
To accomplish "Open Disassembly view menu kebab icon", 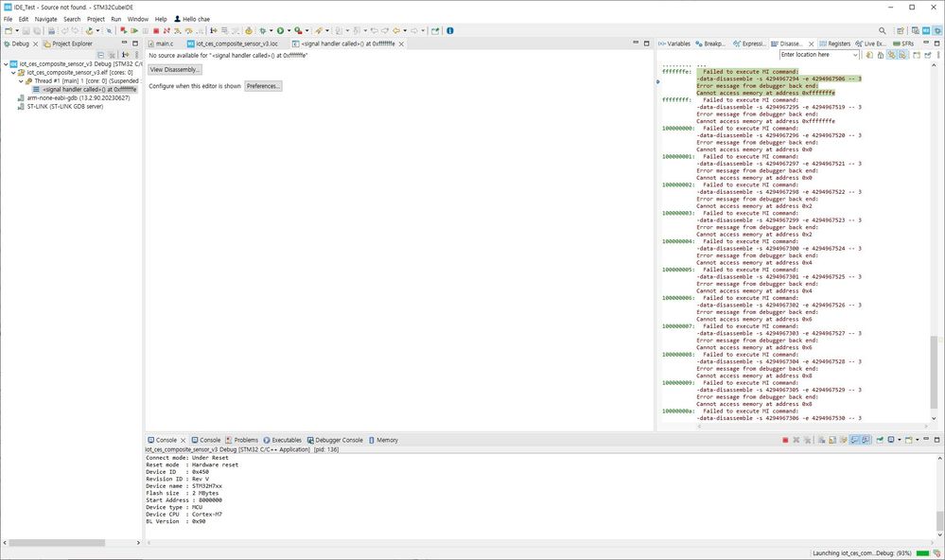I will (938, 55).
